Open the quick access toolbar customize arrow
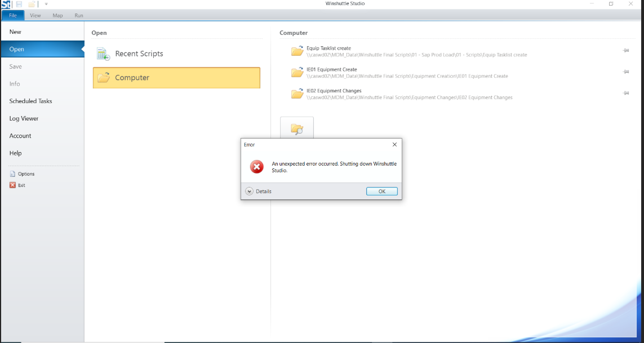This screenshot has height=343, width=644. (x=46, y=4)
